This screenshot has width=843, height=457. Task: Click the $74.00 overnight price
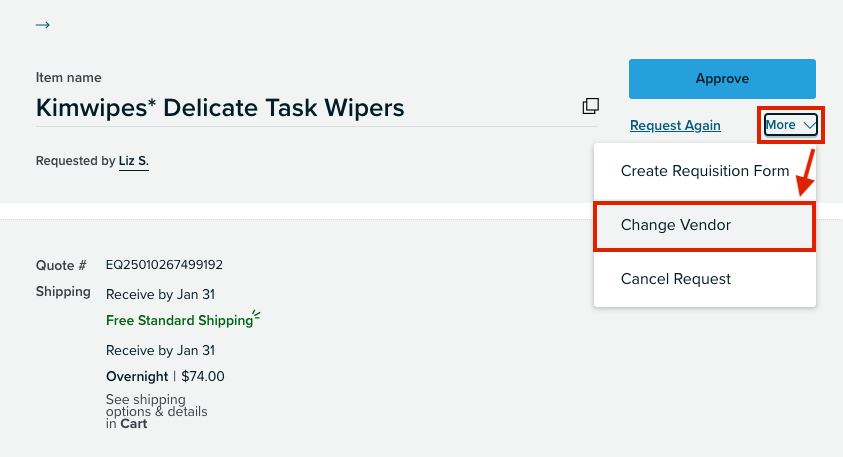pos(203,376)
